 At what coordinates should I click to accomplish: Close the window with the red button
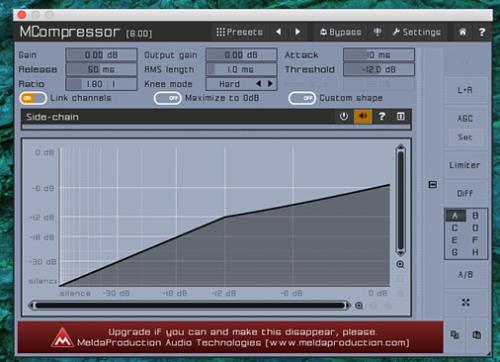click(22, 15)
